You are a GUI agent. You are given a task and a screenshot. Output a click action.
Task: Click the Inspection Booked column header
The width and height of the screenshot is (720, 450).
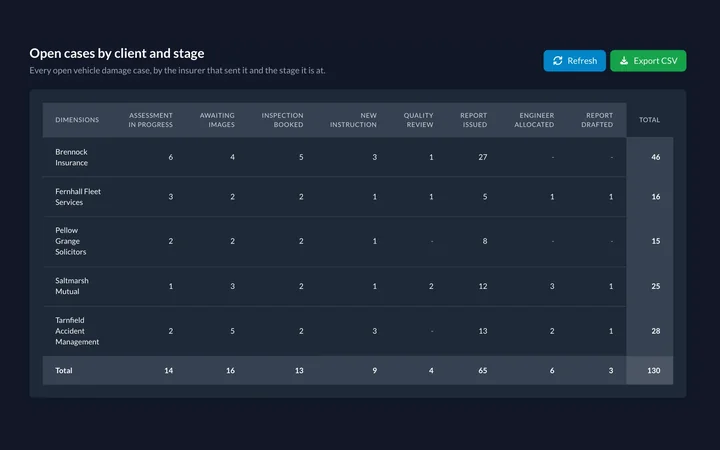pos(282,120)
